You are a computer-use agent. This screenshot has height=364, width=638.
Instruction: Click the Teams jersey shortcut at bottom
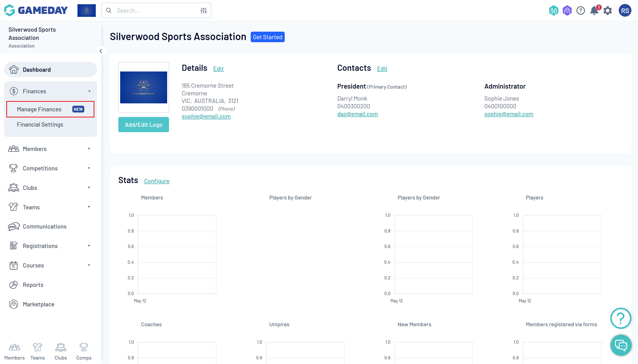click(x=38, y=351)
